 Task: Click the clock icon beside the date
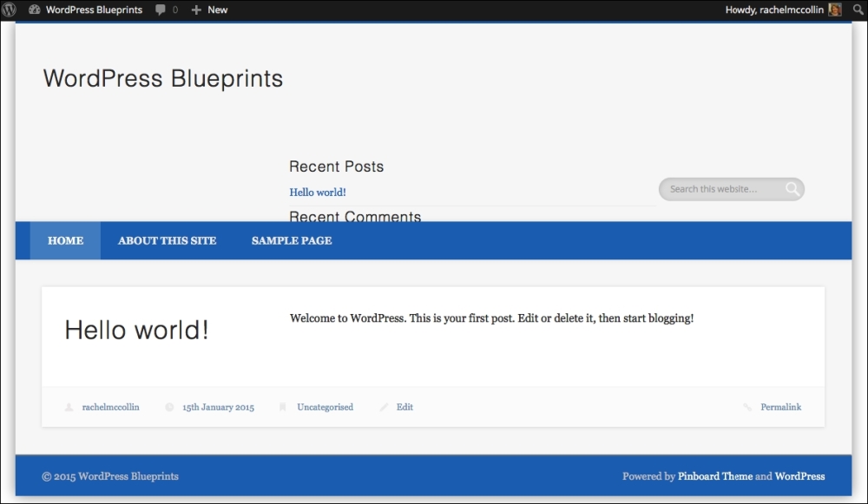(169, 407)
